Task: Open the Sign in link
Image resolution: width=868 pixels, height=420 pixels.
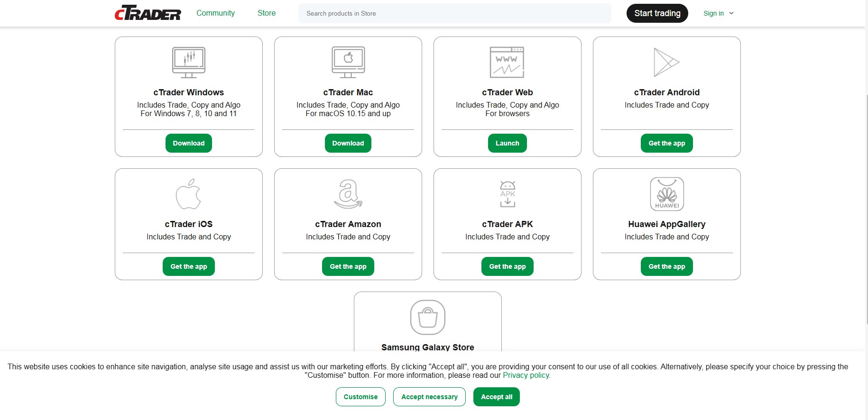Action: tap(713, 13)
